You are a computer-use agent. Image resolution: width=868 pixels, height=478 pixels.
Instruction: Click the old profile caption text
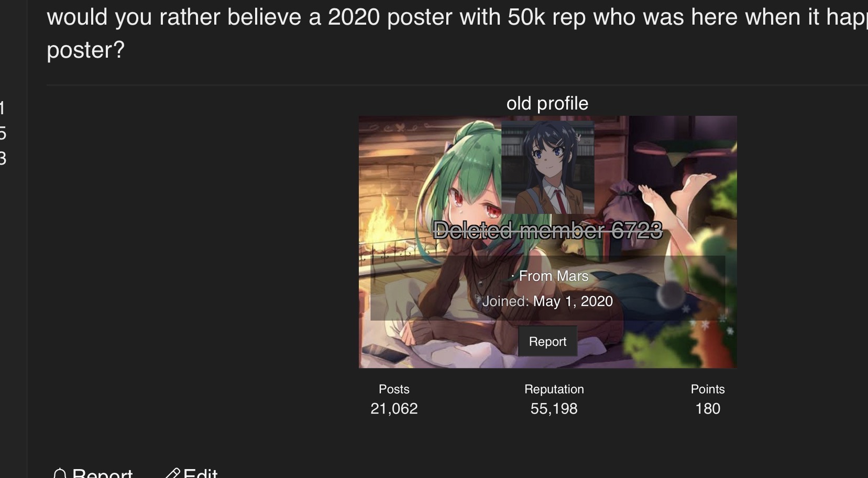[x=547, y=103]
